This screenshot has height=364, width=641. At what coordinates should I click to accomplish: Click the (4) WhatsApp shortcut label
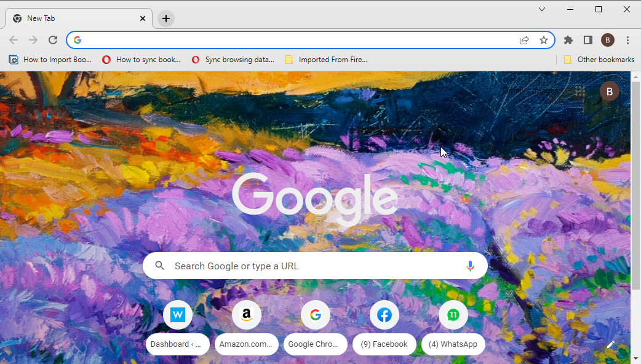pyautogui.click(x=453, y=344)
